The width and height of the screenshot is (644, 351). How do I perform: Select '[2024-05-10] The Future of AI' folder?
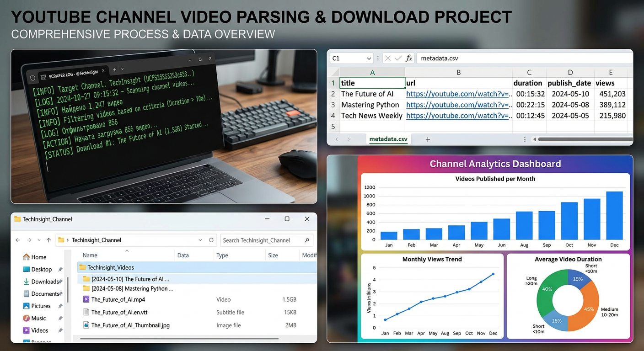click(197, 279)
